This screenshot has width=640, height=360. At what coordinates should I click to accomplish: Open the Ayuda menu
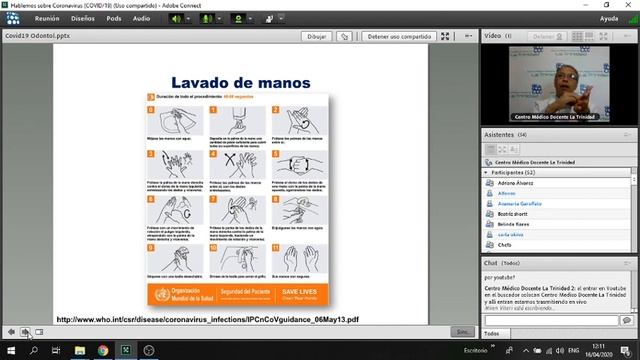click(x=609, y=19)
